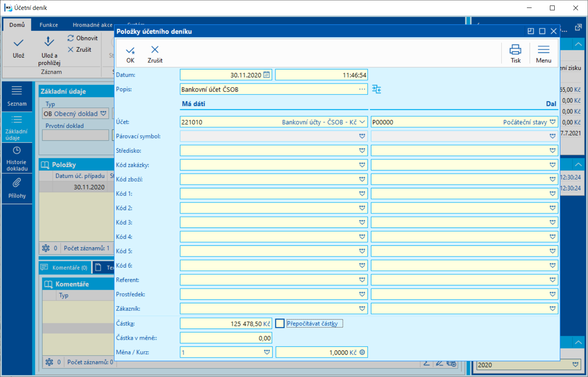Expand the Má dáti Účet dropdown
The height and width of the screenshot is (377, 588).
click(362, 122)
